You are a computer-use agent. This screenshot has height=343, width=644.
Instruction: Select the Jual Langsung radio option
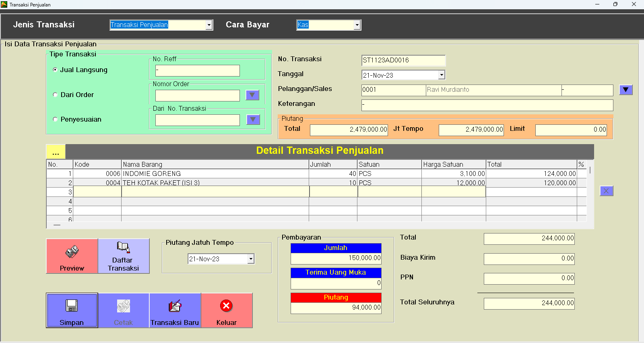[55, 70]
